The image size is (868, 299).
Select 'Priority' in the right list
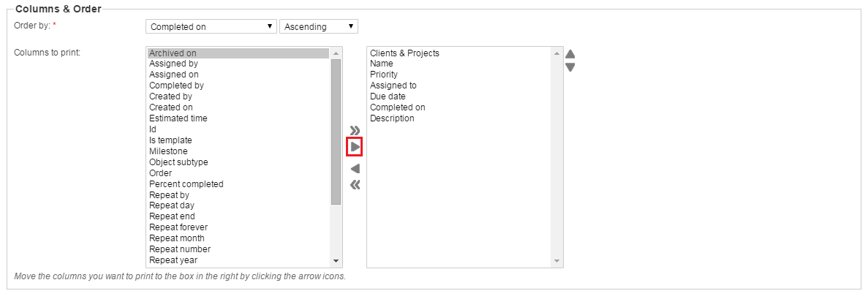coord(384,75)
